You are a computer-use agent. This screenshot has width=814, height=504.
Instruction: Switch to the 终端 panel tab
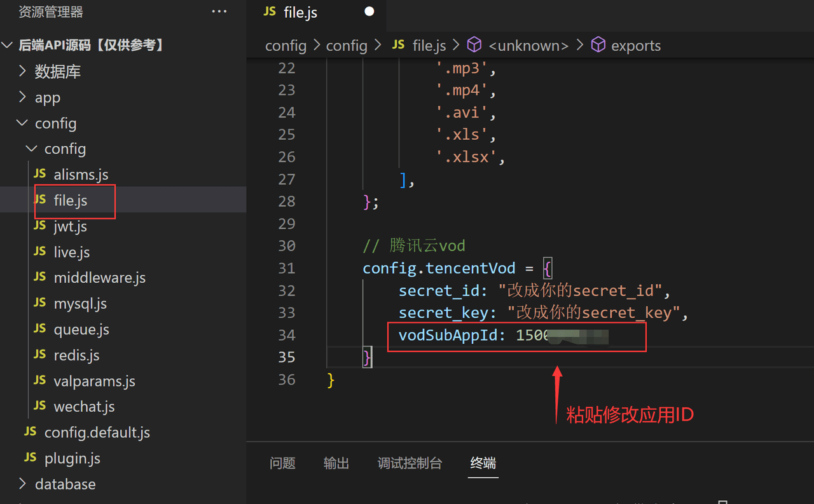[x=483, y=463]
